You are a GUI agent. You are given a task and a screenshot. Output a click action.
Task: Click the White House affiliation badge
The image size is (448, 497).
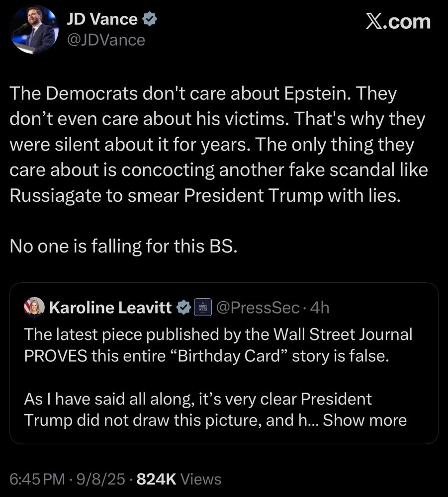point(202,308)
